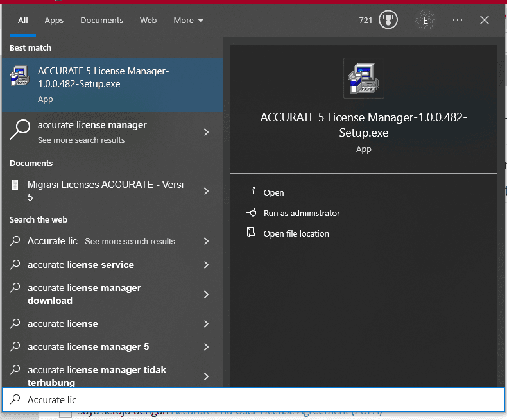
Task: Expand arrow for Accurate lic web results
Action: coord(206,241)
